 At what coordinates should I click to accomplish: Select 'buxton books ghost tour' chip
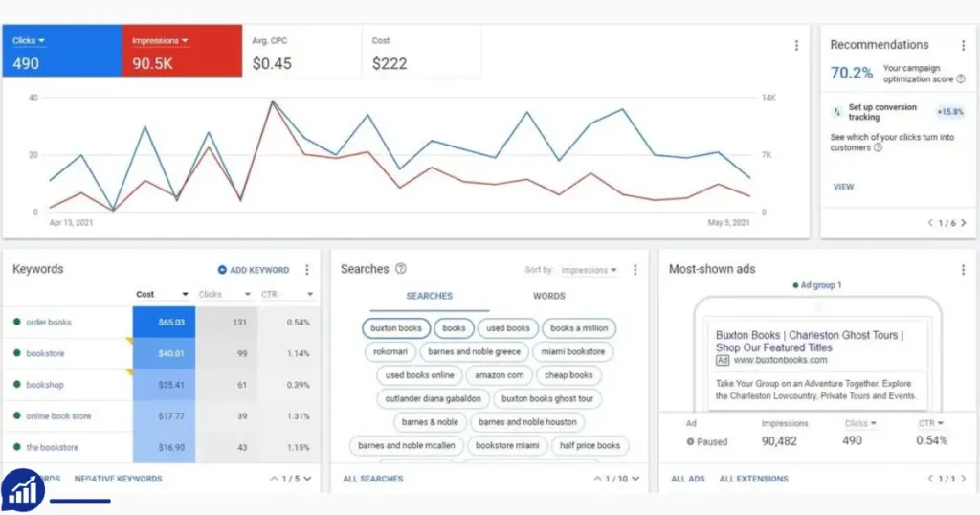pos(547,399)
